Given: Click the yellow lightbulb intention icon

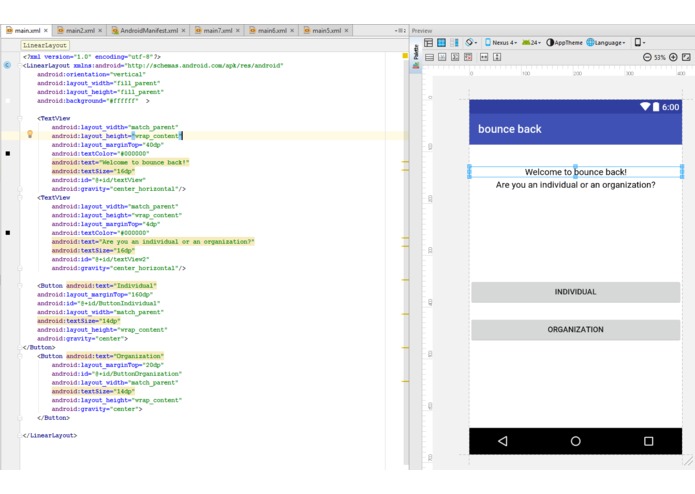Looking at the screenshot, I should pos(30,134).
